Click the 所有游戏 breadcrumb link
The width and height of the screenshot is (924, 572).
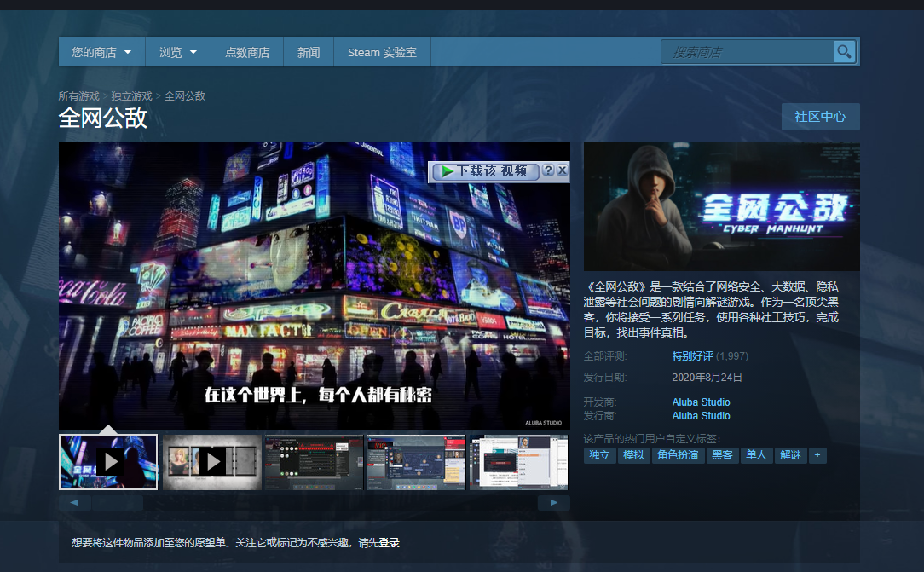pos(78,96)
